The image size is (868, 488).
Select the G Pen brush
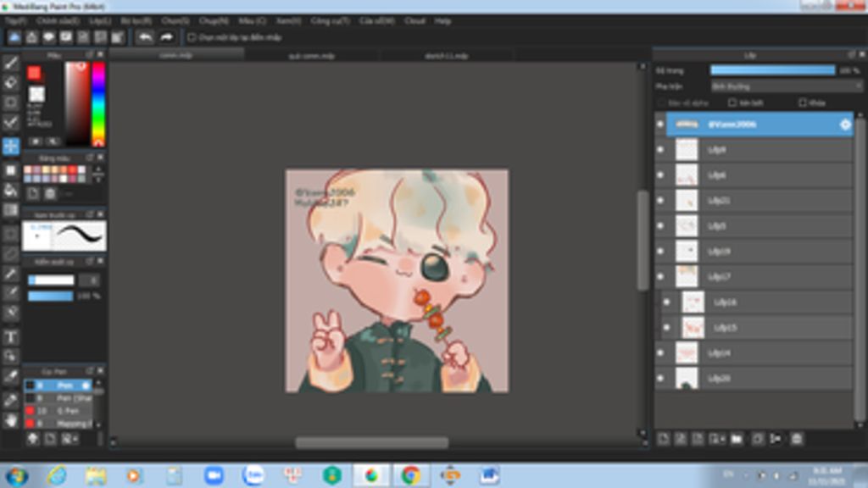(58, 411)
